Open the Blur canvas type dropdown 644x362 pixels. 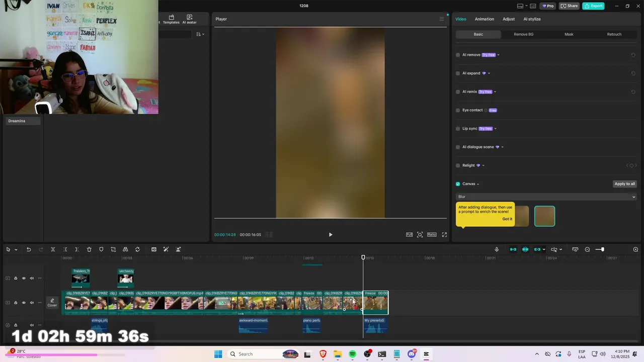click(546, 197)
